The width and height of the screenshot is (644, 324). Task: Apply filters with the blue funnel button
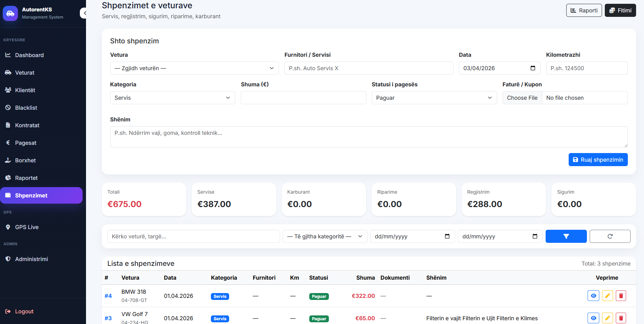point(566,236)
